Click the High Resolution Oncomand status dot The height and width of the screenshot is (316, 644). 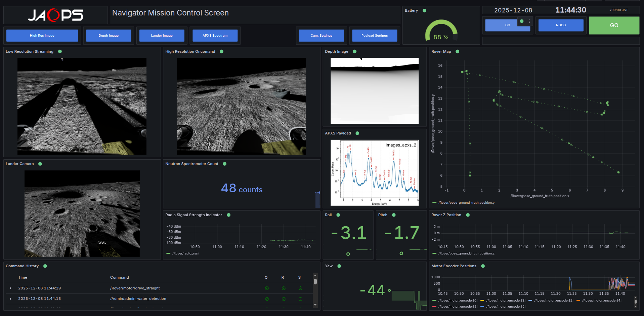click(221, 51)
